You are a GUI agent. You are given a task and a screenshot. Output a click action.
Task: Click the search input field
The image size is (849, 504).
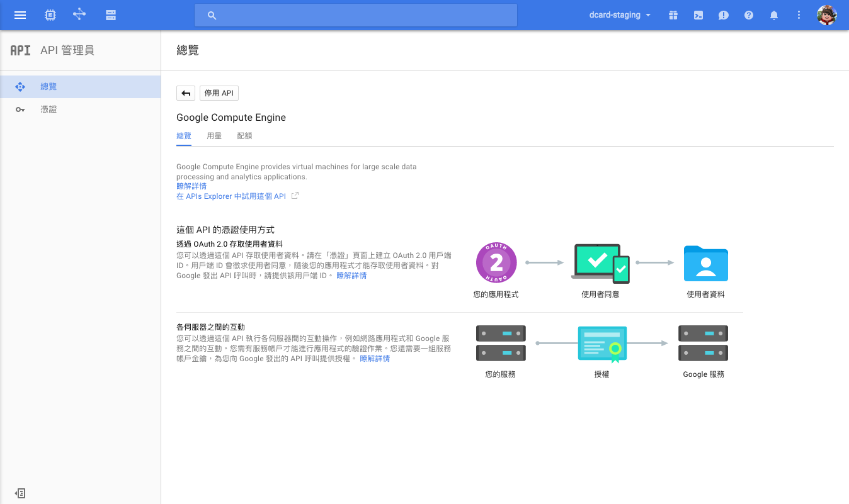356,15
